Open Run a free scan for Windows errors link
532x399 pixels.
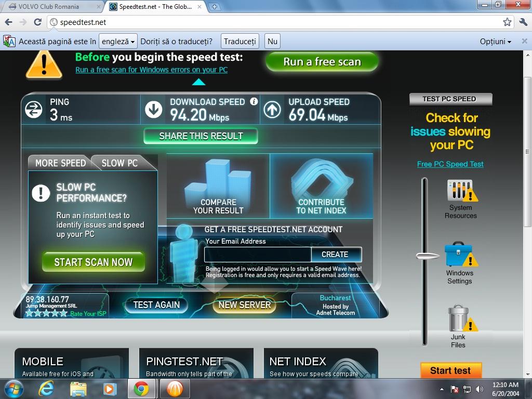[x=151, y=70]
